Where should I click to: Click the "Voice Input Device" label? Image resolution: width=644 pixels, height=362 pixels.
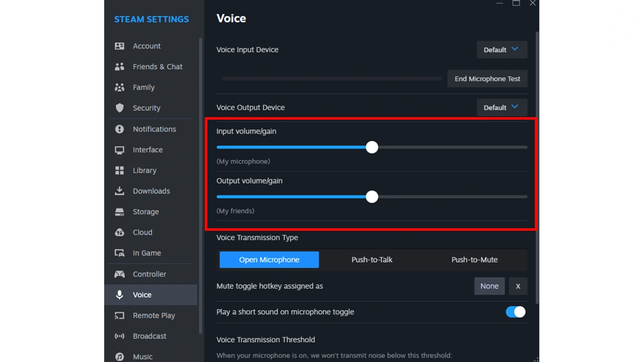pos(247,50)
